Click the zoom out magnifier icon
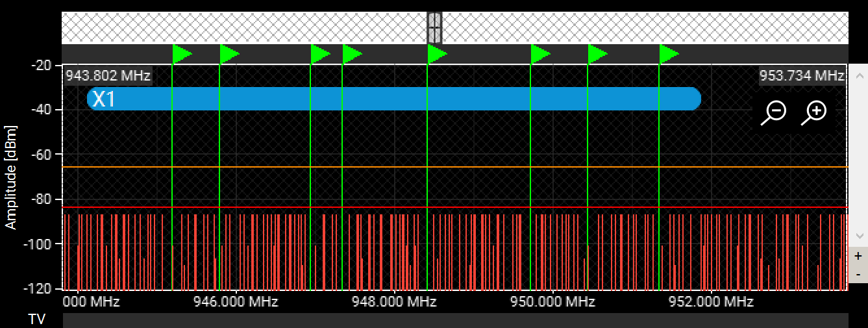868x328 pixels. (775, 112)
